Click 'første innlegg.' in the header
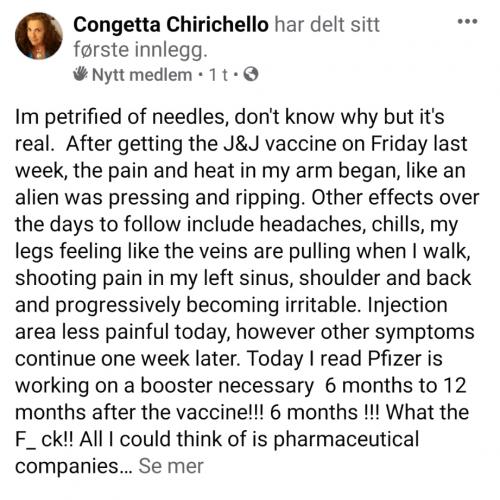500x500 pixels. tap(140, 50)
